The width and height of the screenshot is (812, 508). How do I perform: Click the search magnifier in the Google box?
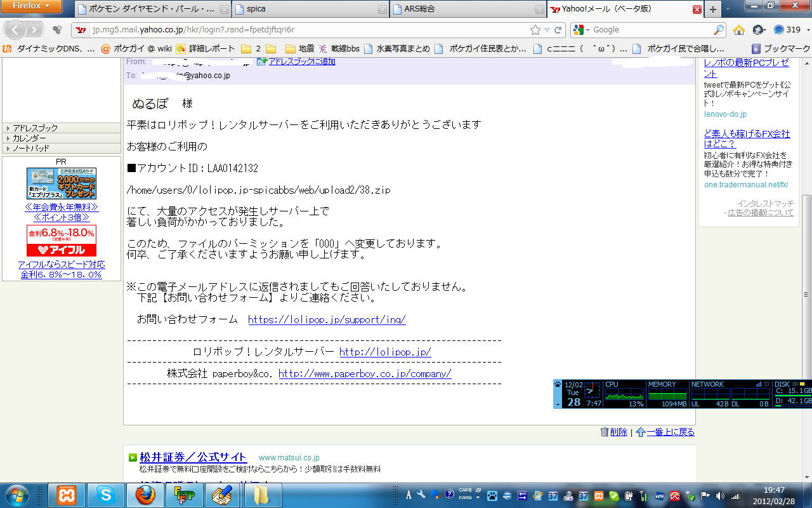pyautogui.click(x=718, y=30)
